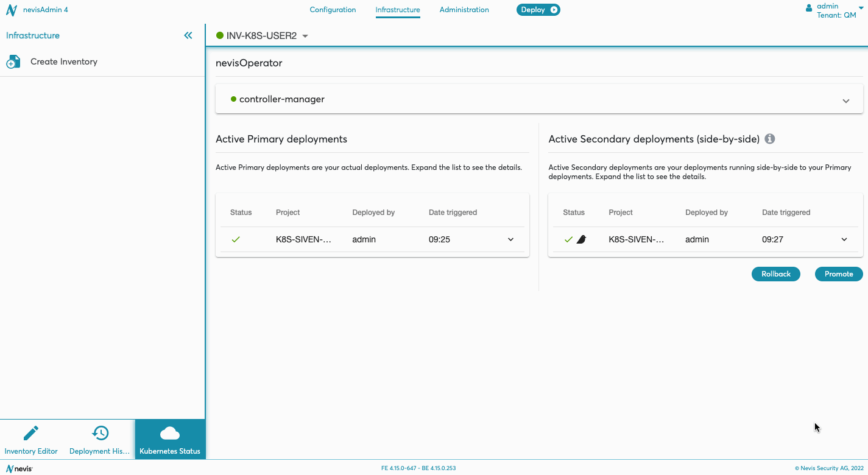Open the Deployment History clock icon

coord(100,433)
